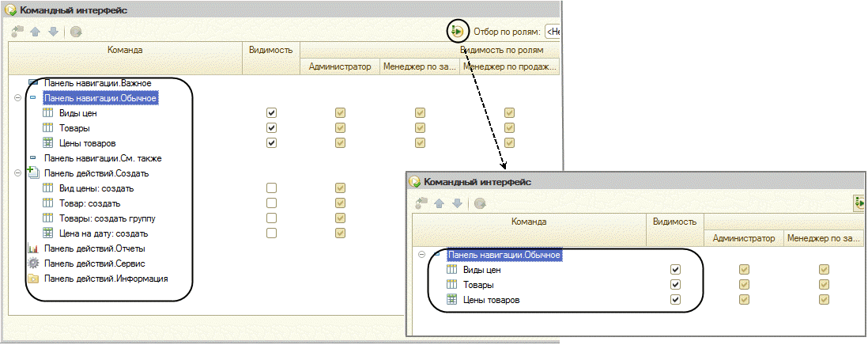The image size is (868, 345).
Task: Toggle Администратор role checkbox for Товары in left window
Action: click(340, 128)
